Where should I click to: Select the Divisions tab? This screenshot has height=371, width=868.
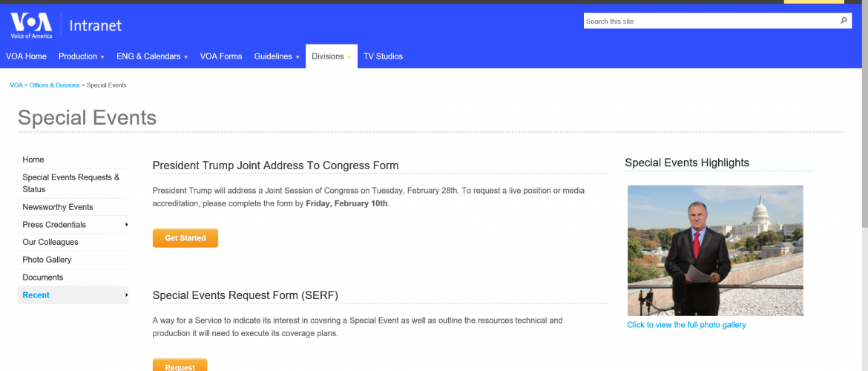pyautogui.click(x=332, y=56)
